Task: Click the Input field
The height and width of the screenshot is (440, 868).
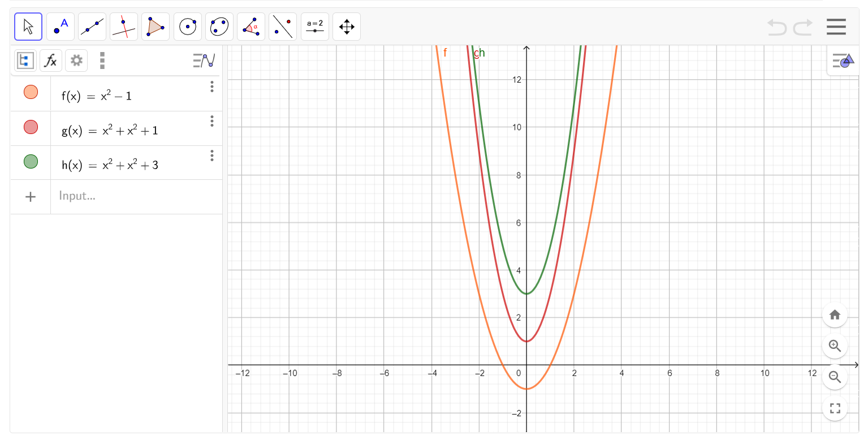Action: (136, 197)
